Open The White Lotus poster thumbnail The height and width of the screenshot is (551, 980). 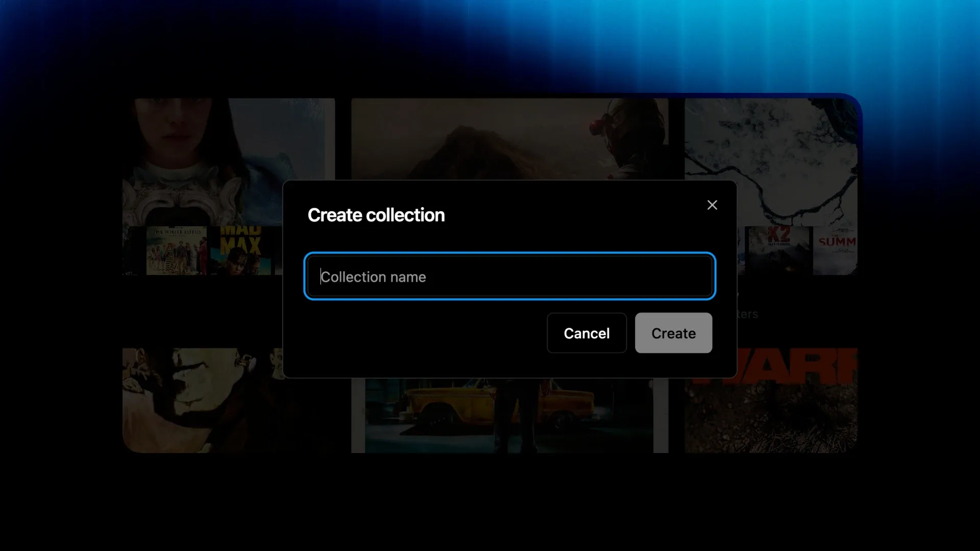pyautogui.click(x=177, y=251)
